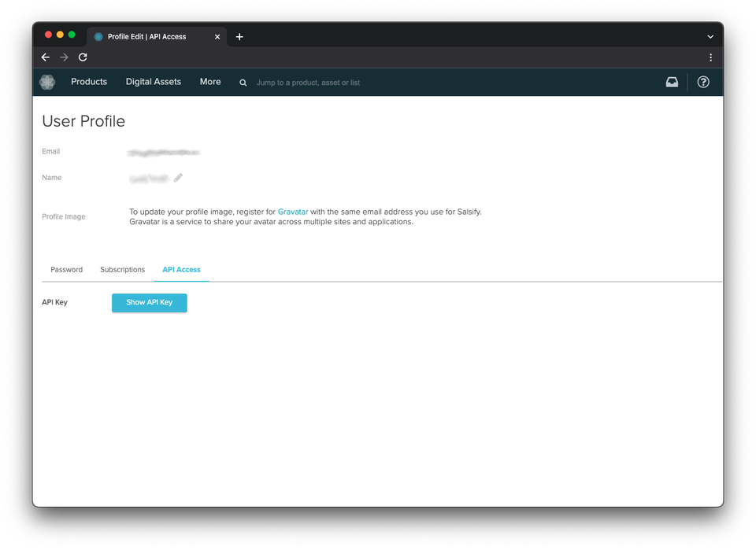756x550 pixels.
Task: Click the search magnifier icon
Action: point(243,83)
